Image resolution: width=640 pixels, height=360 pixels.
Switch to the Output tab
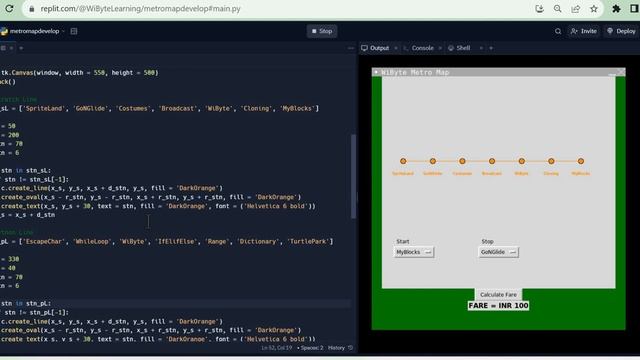pyautogui.click(x=375, y=48)
